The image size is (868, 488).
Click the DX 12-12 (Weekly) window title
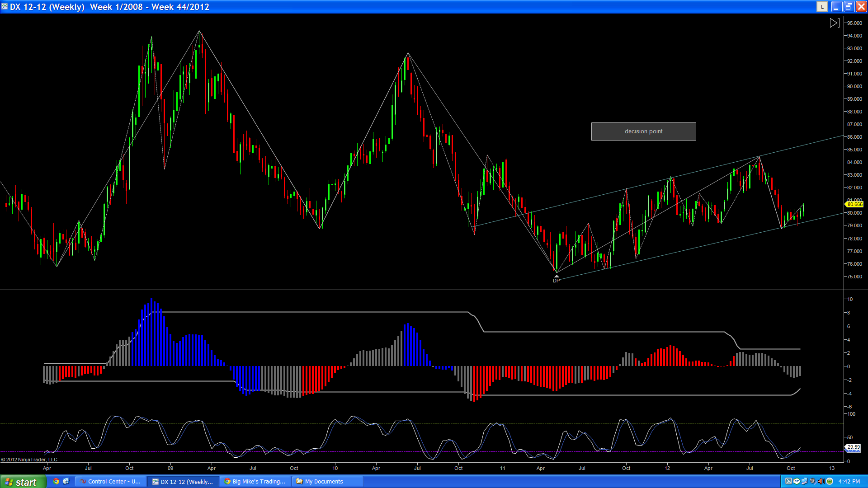110,7
